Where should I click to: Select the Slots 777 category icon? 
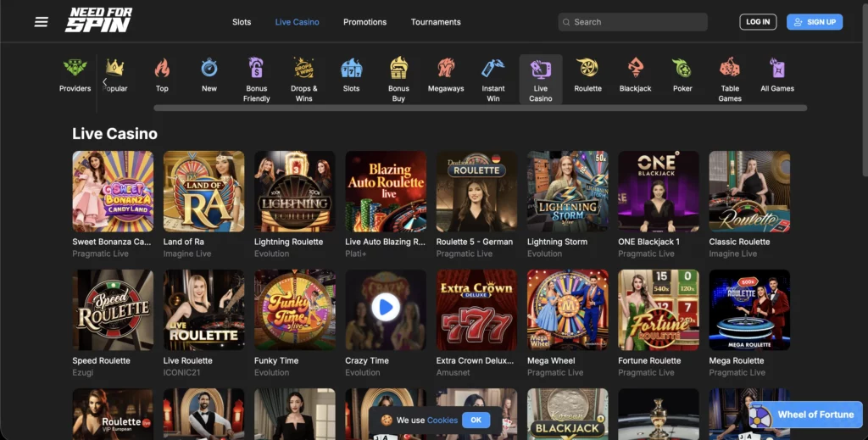tap(351, 68)
